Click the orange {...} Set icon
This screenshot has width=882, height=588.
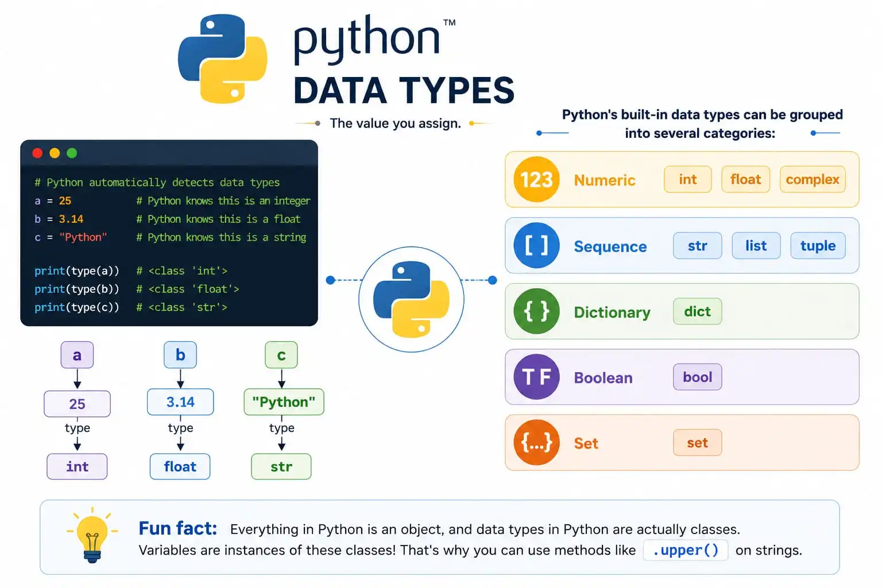536,443
